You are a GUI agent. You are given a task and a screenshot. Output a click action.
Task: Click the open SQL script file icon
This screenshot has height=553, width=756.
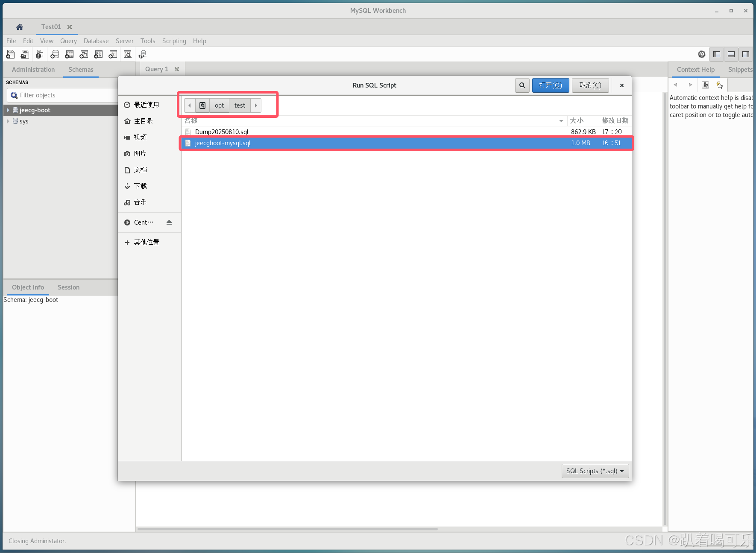point(25,54)
